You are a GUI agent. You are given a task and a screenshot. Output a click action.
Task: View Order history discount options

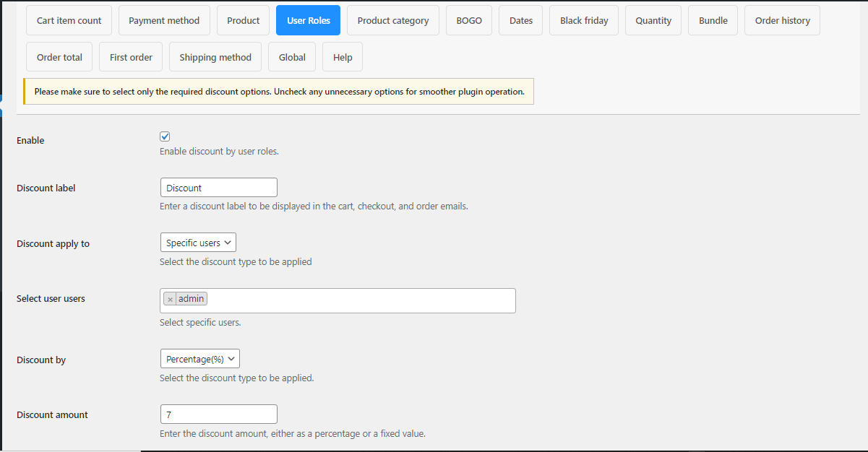click(782, 20)
